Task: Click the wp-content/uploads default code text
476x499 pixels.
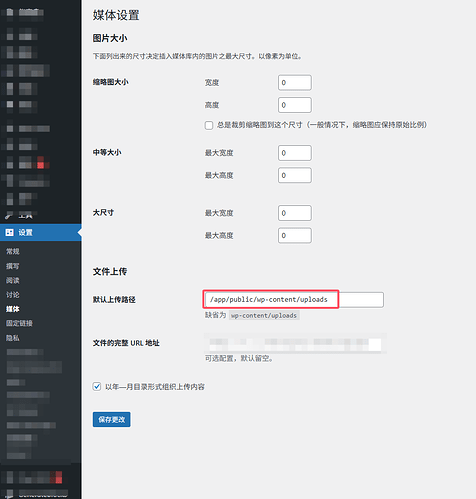Action: point(264,315)
